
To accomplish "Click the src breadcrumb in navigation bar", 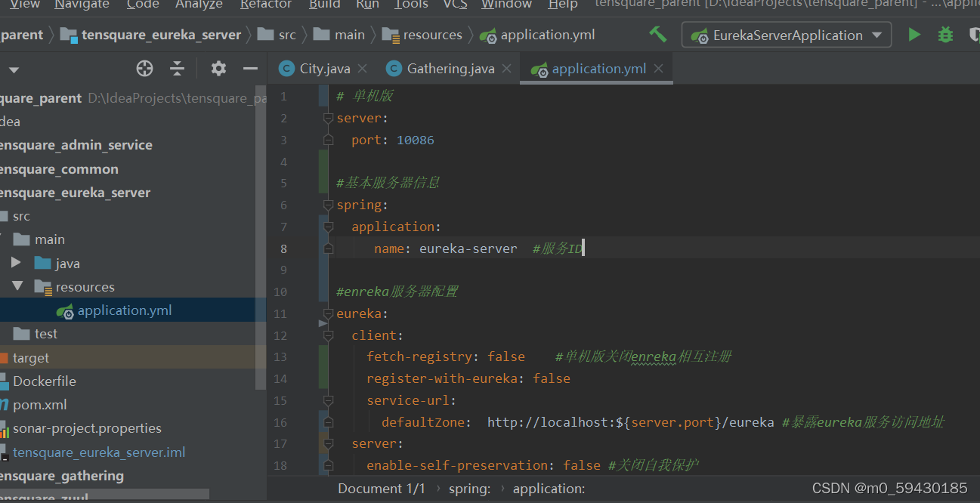I will pos(277,35).
